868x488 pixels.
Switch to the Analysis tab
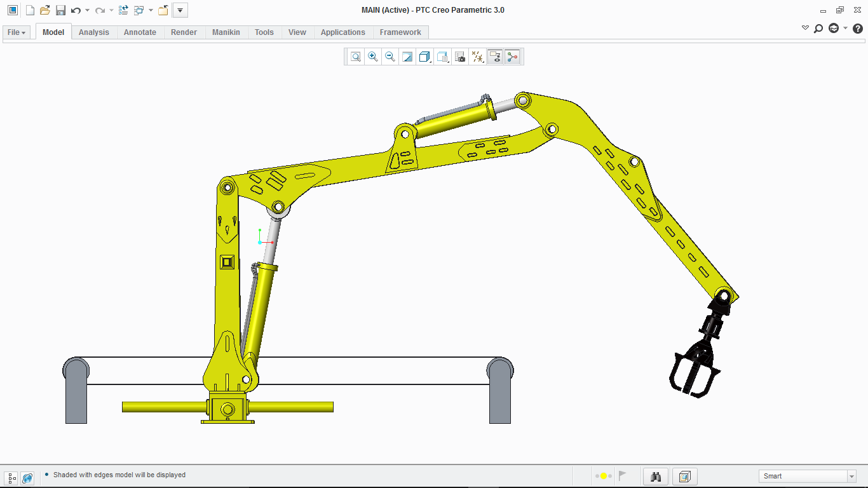click(x=94, y=32)
